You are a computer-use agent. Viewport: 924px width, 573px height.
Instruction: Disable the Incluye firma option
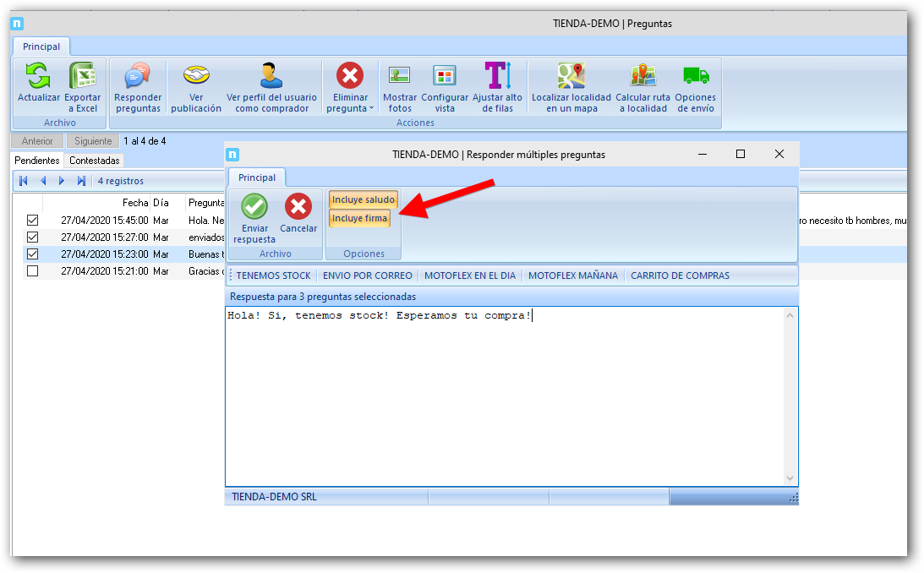point(359,218)
